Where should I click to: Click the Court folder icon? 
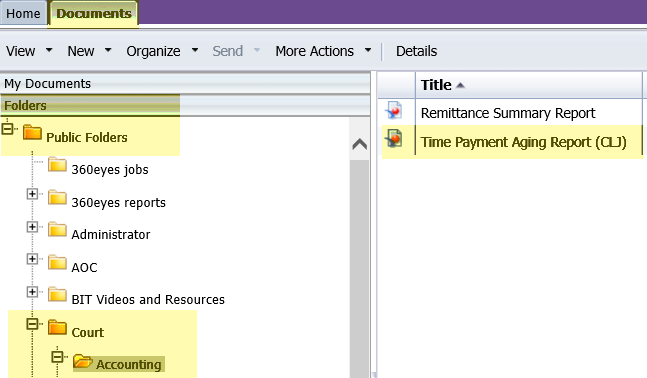click(57, 328)
